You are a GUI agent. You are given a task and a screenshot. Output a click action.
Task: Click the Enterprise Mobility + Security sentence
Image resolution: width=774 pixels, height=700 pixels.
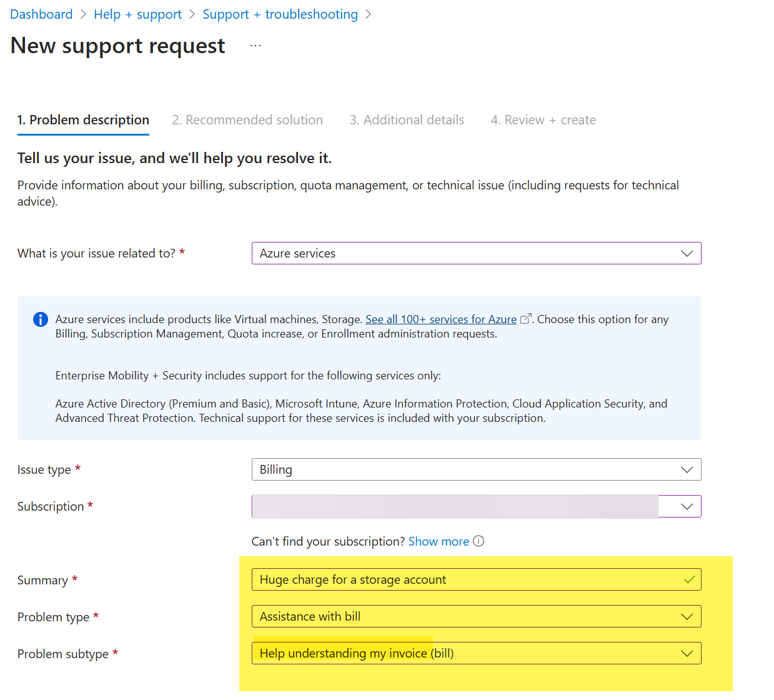point(248,376)
